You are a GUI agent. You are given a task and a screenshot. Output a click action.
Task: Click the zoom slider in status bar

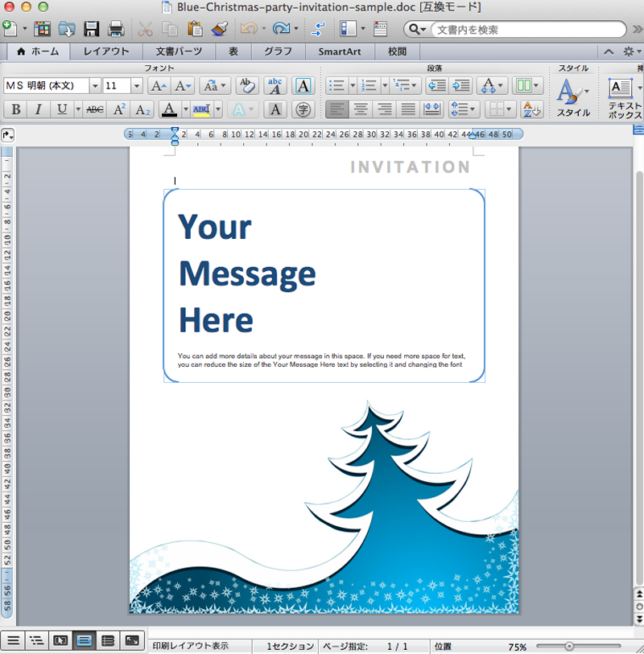coord(569,646)
